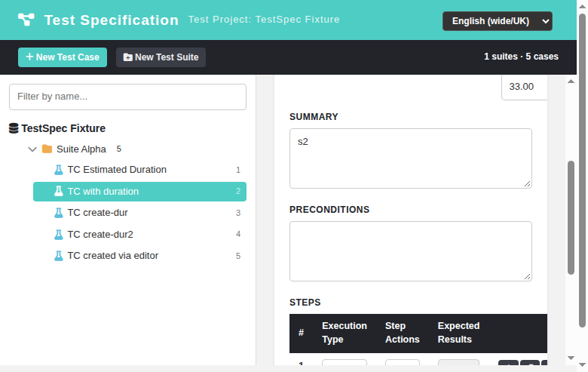Screen dimensions: 588x372
Task: Click flask icon of TC with duration
Action: pyautogui.click(x=59, y=192)
